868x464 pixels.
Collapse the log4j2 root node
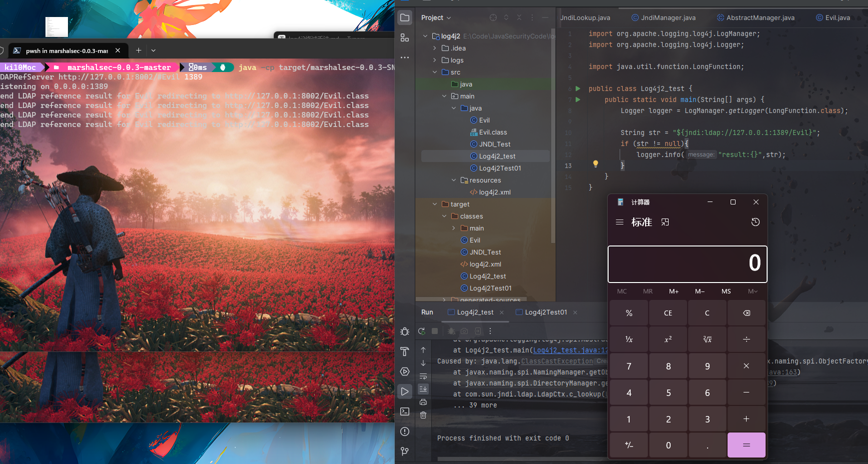pos(425,36)
